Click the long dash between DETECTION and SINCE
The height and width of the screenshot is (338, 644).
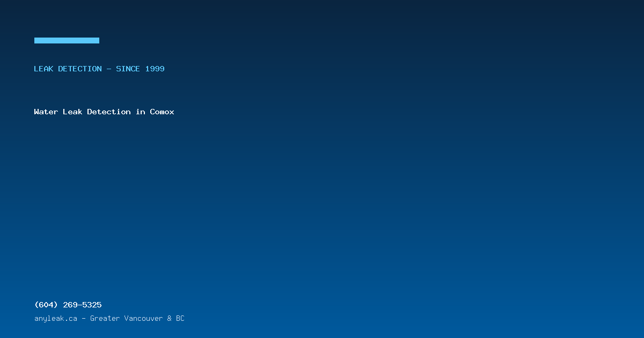click(109, 69)
